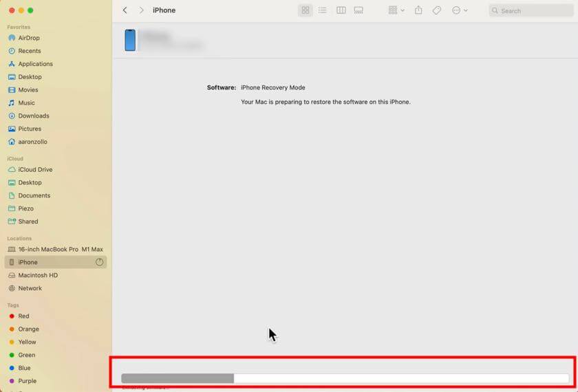The width and height of the screenshot is (578, 392).
Task: Open iCloud Drive in sidebar
Action: (55, 169)
